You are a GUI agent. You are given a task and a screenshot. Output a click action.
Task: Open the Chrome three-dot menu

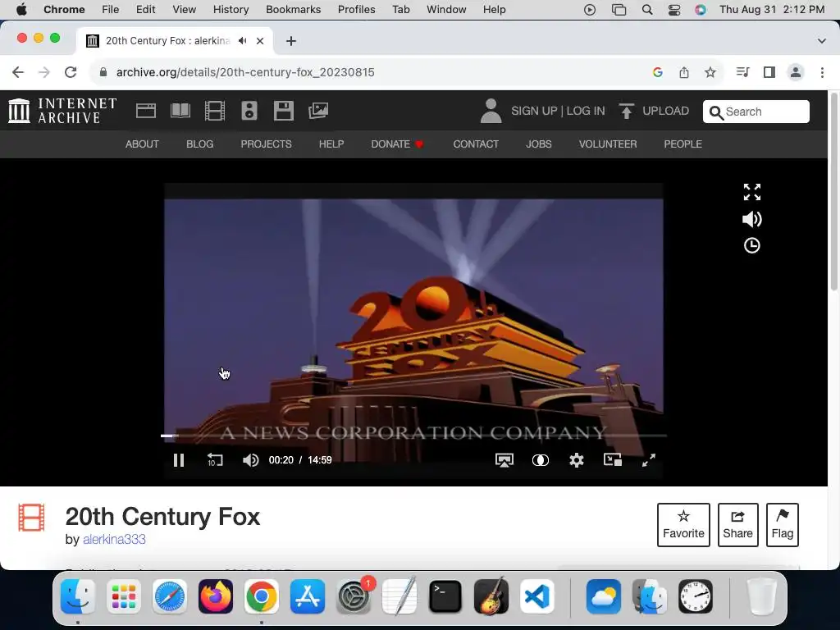[822, 72]
